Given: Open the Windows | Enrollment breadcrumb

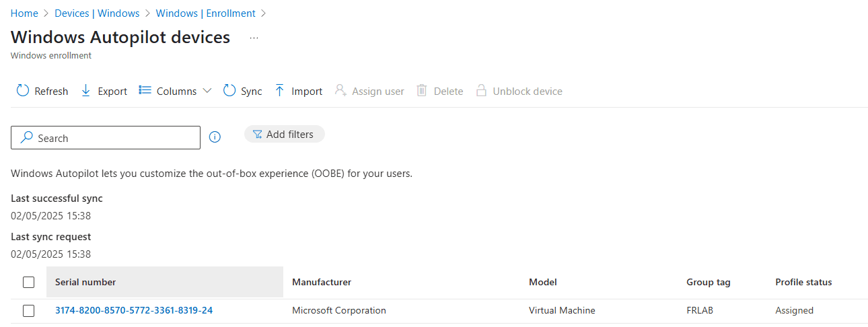Looking at the screenshot, I should (205, 13).
